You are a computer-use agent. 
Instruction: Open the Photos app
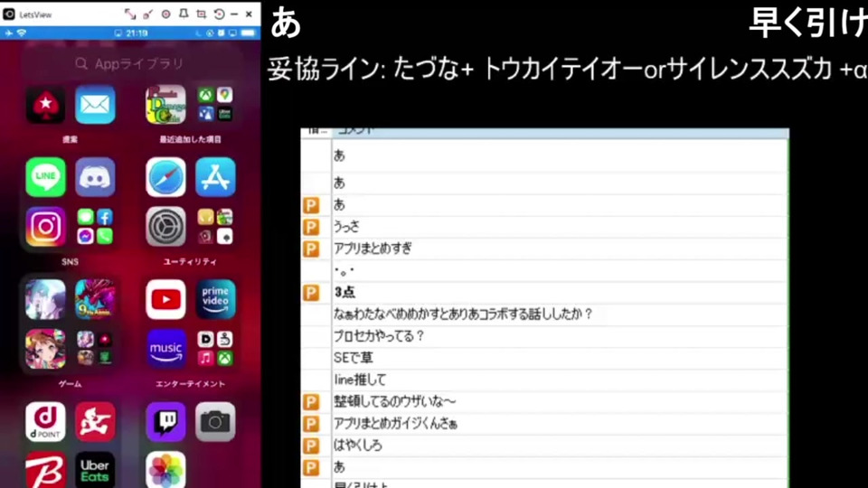(x=165, y=470)
